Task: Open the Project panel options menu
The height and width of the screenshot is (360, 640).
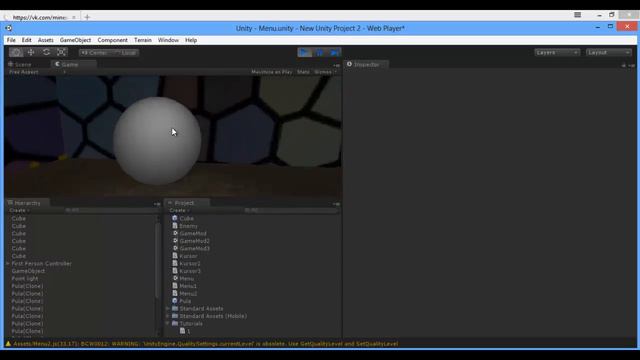Action: [x=336, y=204]
